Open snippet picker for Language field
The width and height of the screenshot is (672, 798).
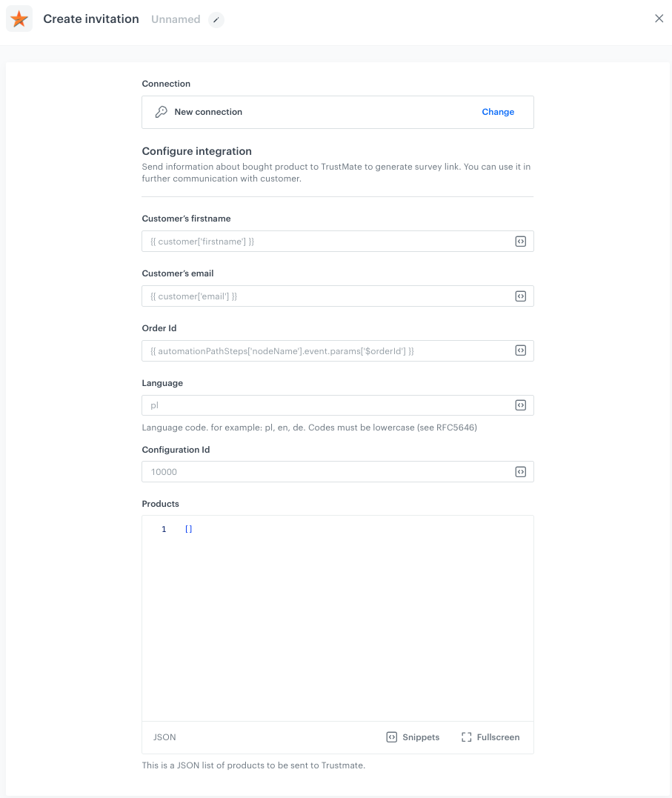click(x=520, y=405)
